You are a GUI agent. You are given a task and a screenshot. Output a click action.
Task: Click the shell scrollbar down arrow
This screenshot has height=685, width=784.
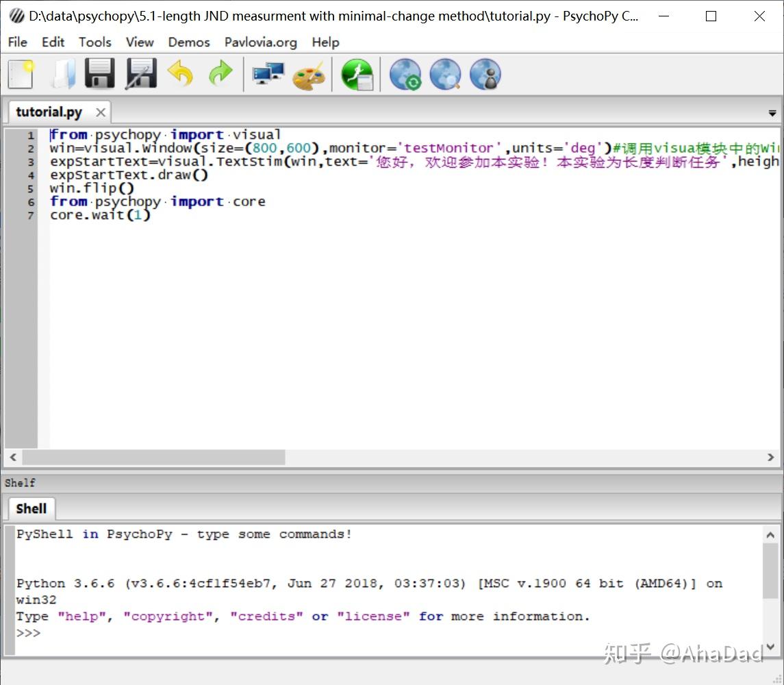pos(770,646)
